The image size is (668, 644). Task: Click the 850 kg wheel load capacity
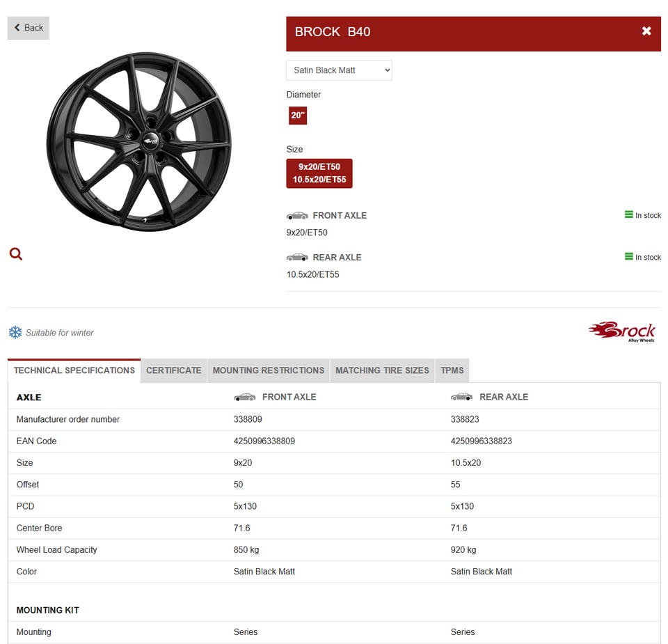click(x=246, y=550)
